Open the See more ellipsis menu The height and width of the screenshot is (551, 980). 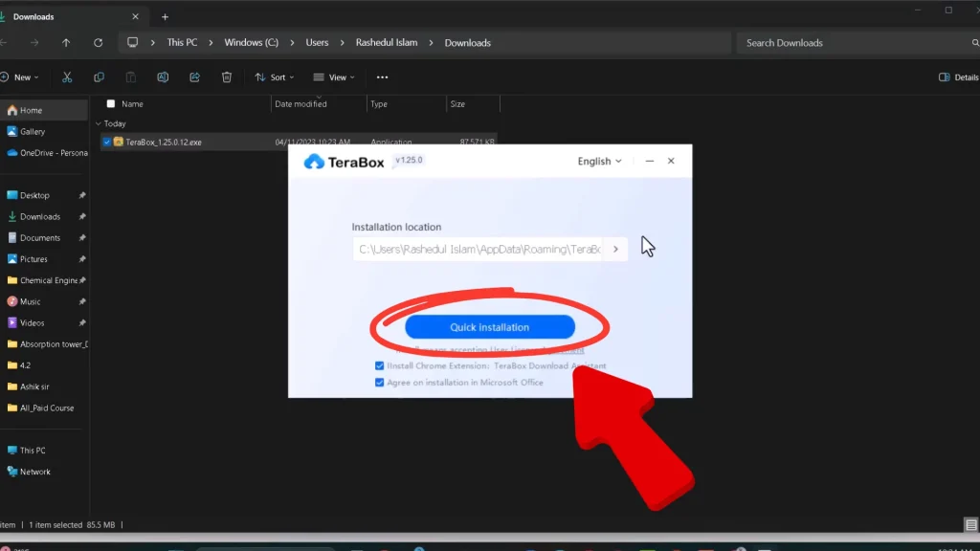[x=382, y=77]
